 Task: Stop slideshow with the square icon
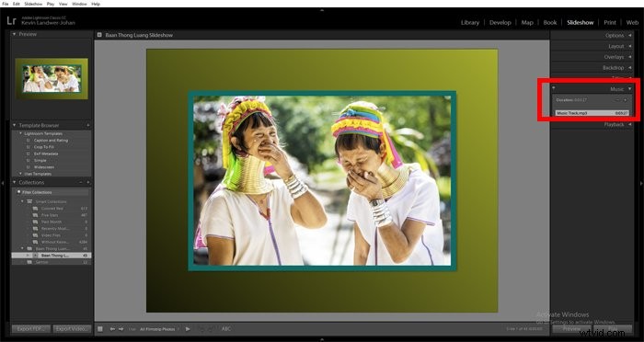(100, 329)
